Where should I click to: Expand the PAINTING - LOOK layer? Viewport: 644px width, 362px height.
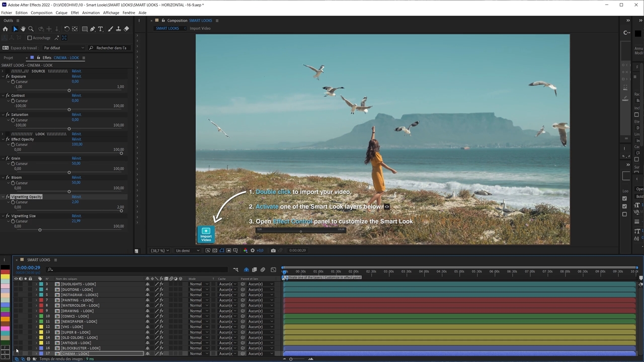36,300
